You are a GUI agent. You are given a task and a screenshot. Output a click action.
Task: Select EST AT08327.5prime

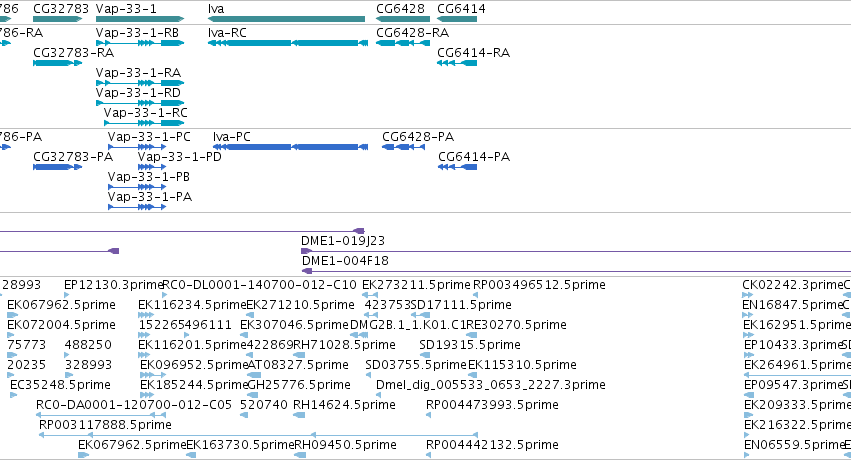coord(298,365)
